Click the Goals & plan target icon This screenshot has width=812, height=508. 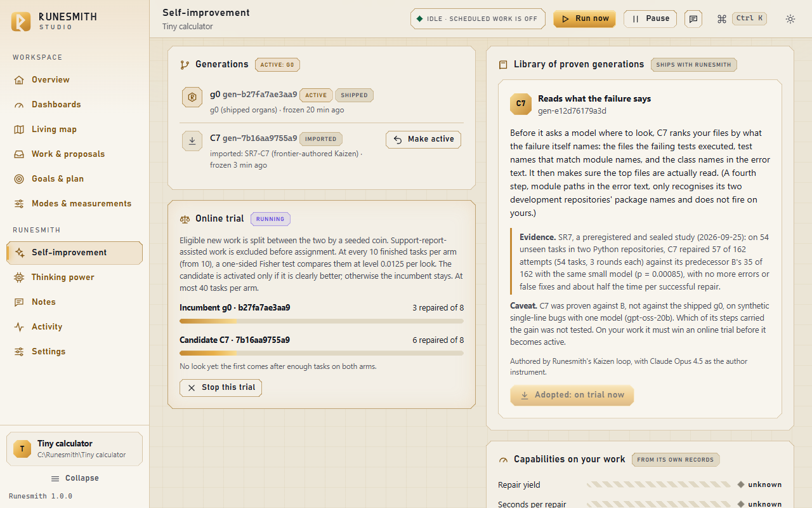[x=19, y=179]
